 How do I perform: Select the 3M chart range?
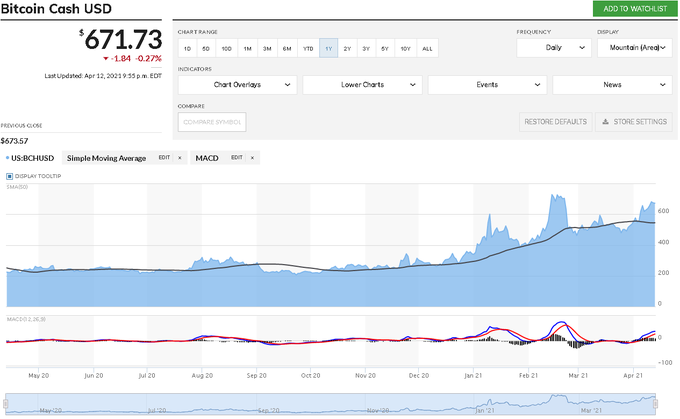(267, 49)
